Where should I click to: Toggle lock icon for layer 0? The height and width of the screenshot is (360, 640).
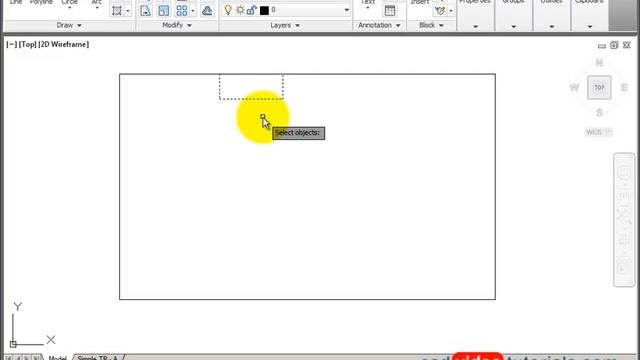pos(252,10)
